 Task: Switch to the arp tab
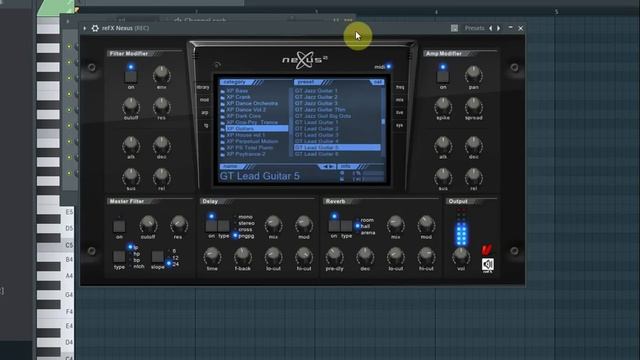coord(205,113)
